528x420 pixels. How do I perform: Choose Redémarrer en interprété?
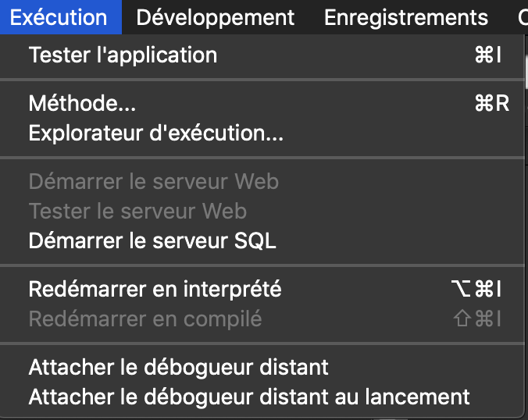155,289
